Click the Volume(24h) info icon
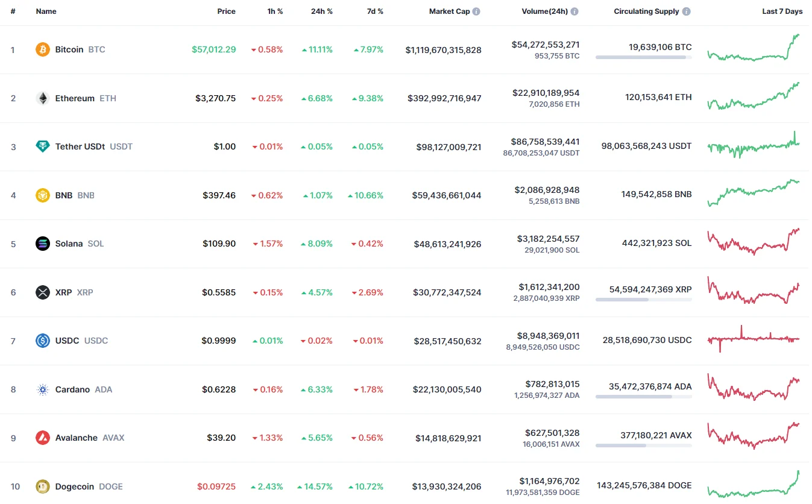 574,11
